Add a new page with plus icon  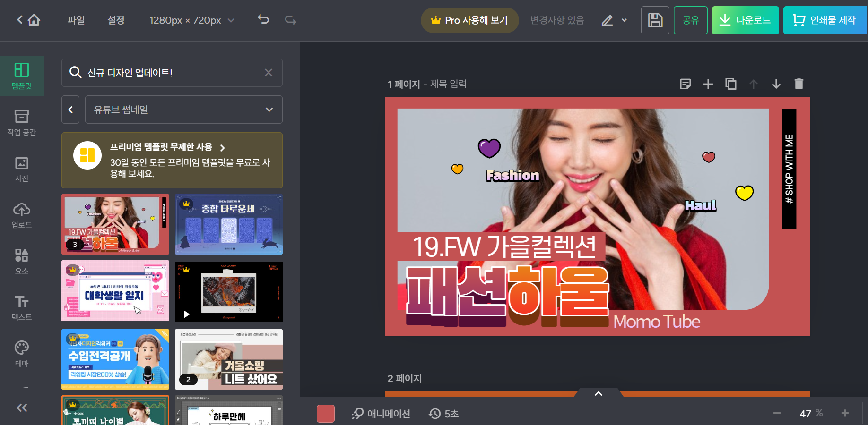pyautogui.click(x=708, y=84)
